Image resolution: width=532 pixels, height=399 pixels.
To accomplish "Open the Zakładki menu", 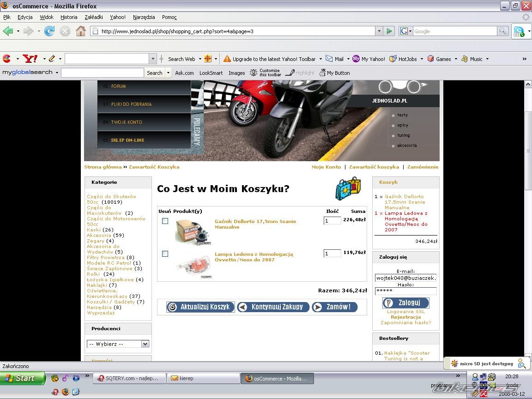I will click(94, 17).
